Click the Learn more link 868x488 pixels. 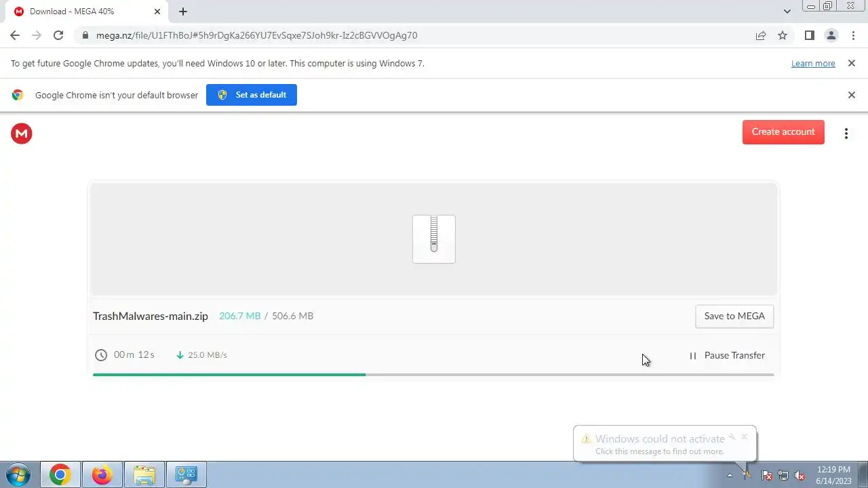(813, 64)
